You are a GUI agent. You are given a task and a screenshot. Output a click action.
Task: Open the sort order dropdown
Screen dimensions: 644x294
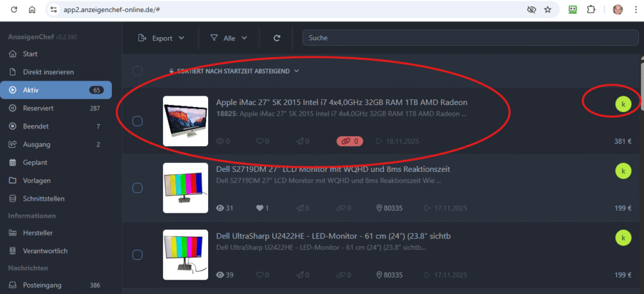(234, 71)
